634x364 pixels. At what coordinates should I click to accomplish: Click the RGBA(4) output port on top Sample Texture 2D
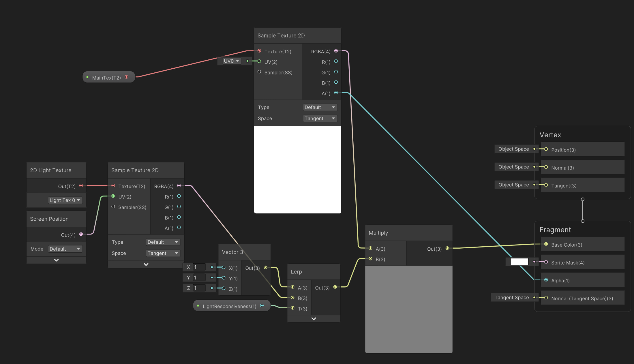pyautogui.click(x=336, y=51)
